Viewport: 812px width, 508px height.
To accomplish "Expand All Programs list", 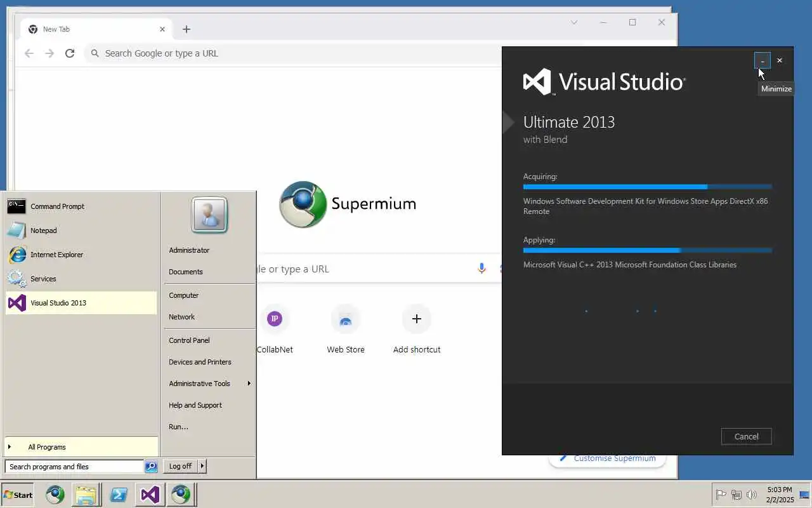I will coord(81,447).
